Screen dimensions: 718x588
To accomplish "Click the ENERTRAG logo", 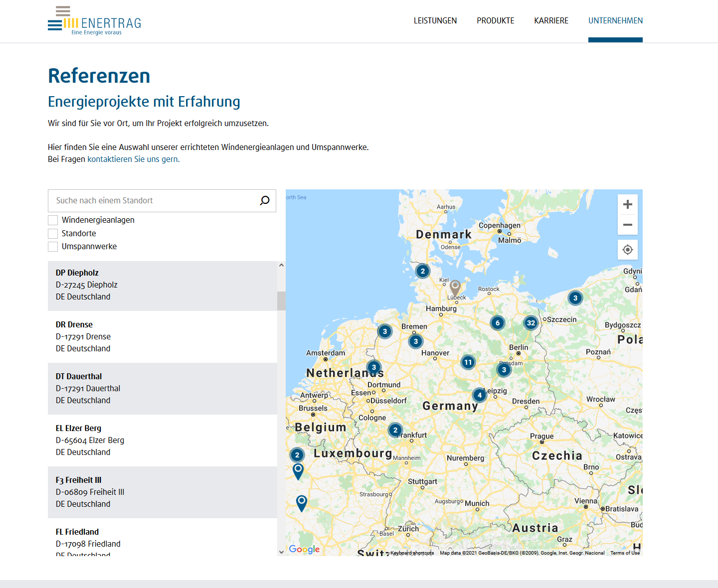I will [95, 21].
